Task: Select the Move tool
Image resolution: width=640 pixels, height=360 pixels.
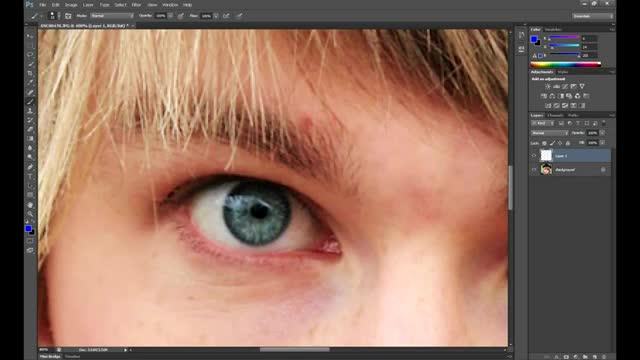Action: pos(30,37)
